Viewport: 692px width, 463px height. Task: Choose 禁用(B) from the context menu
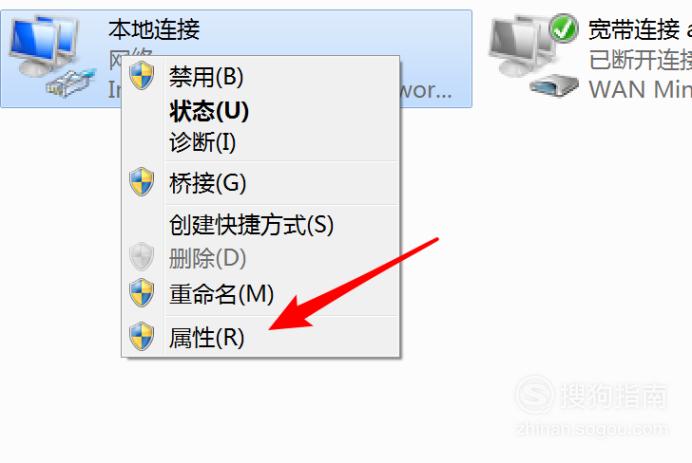[207, 76]
